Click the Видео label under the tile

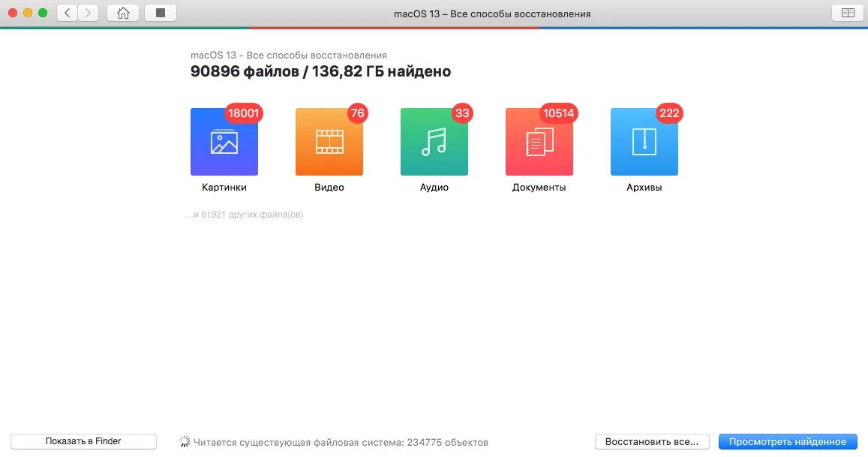(329, 188)
